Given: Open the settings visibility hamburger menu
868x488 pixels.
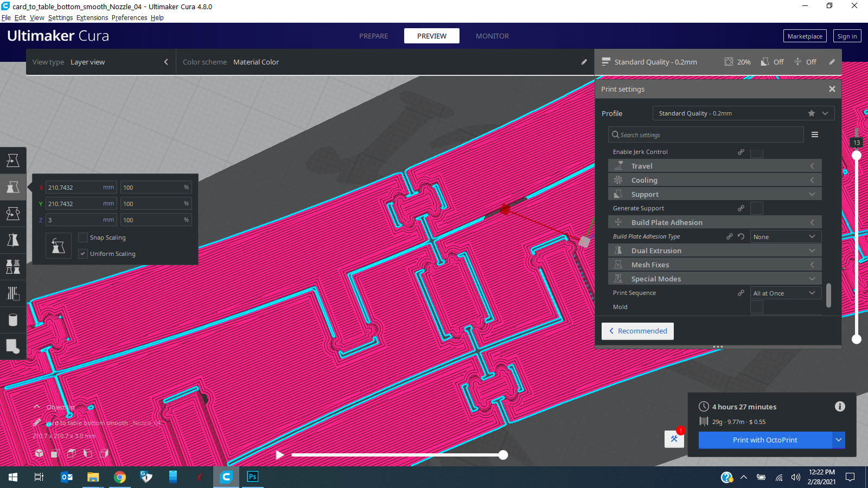Looking at the screenshot, I should [x=815, y=134].
